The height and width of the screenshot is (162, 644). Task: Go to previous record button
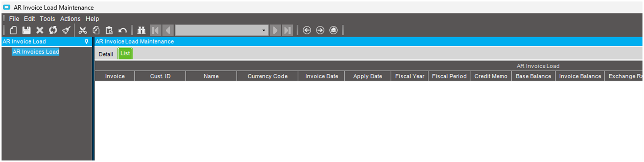[168, 30]
